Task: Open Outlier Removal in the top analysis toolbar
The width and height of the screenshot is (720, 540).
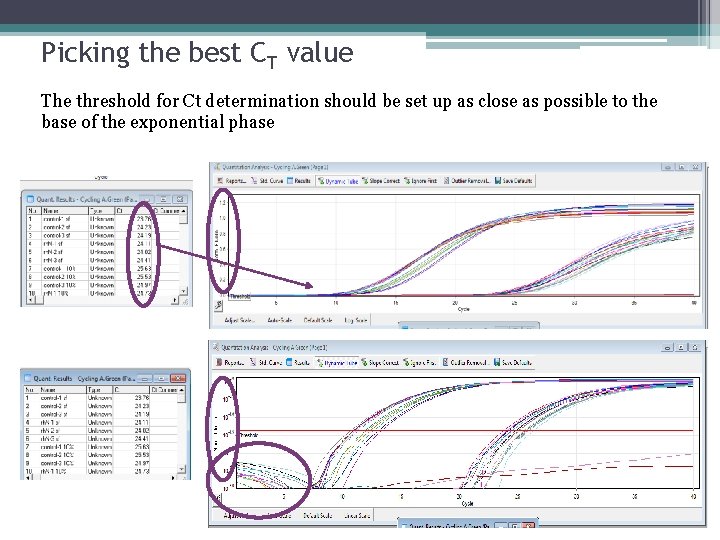Action: (x=467, y=181)
